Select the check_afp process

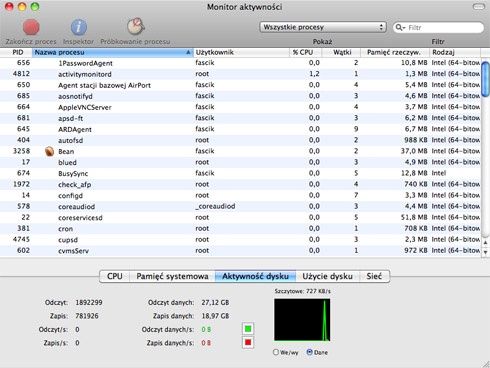(x=240, y=184)
